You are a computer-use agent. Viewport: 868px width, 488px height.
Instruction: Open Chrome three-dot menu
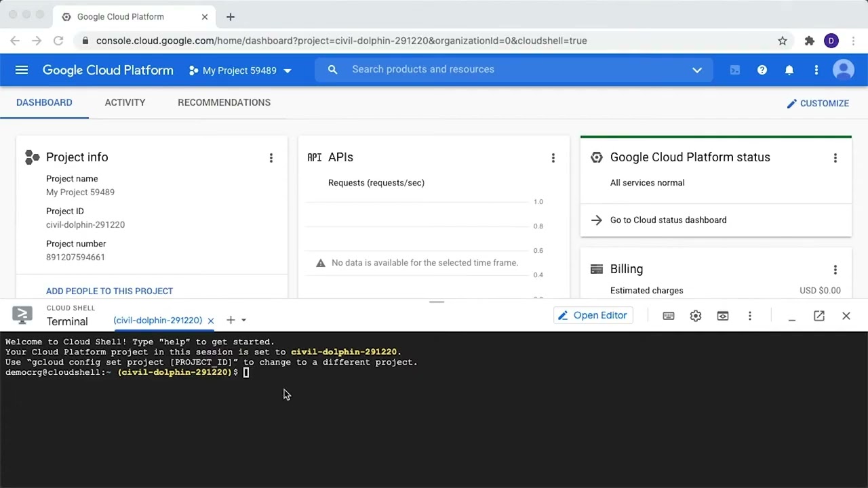(854, 41)
